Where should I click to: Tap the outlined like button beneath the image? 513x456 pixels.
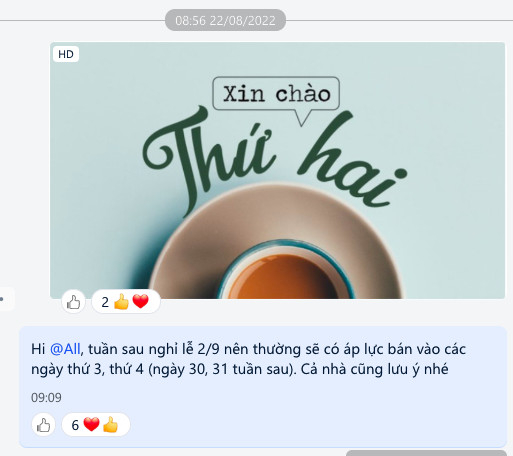pyautogui.click(x=73, y=302)
